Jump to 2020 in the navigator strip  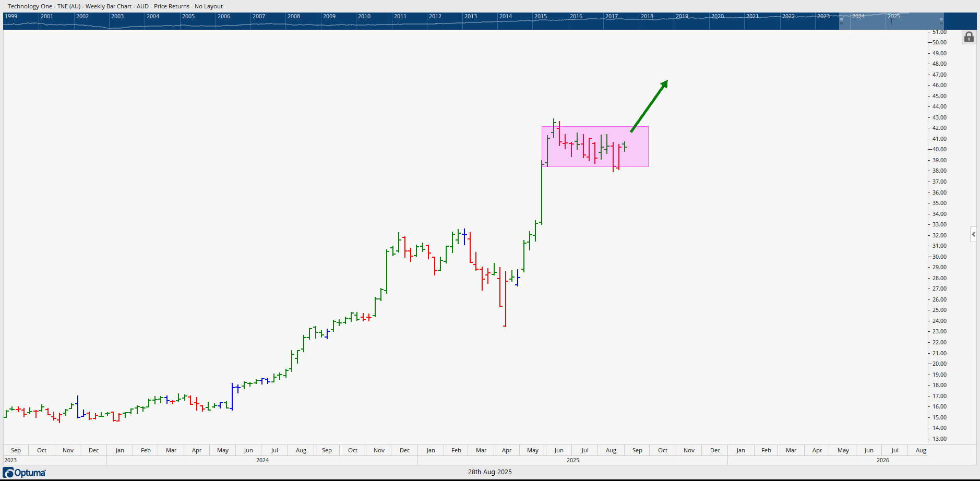[718, 16]
